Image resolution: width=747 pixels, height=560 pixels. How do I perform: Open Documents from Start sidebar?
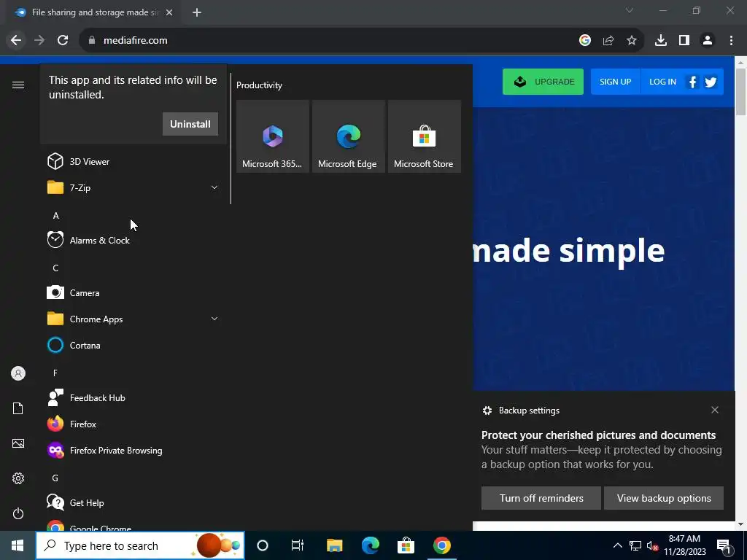pyautogui.click(x=18, y=408)
